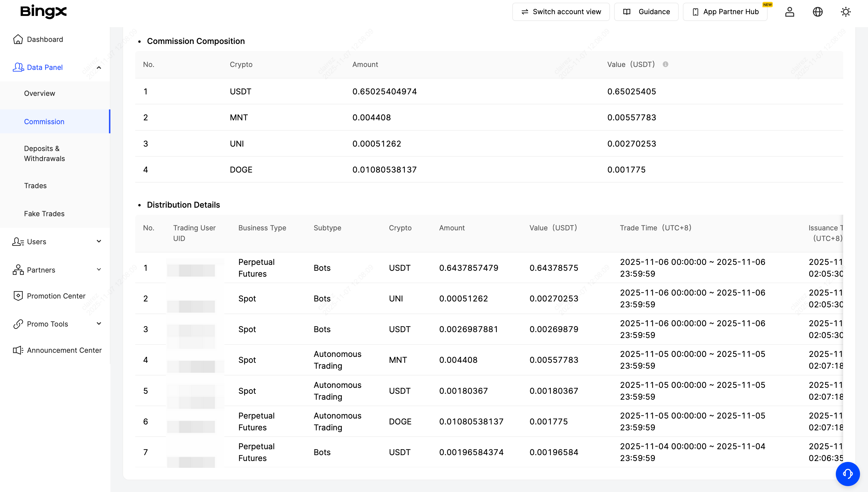Expand the Users menu chevron

[x=99, y=241]
